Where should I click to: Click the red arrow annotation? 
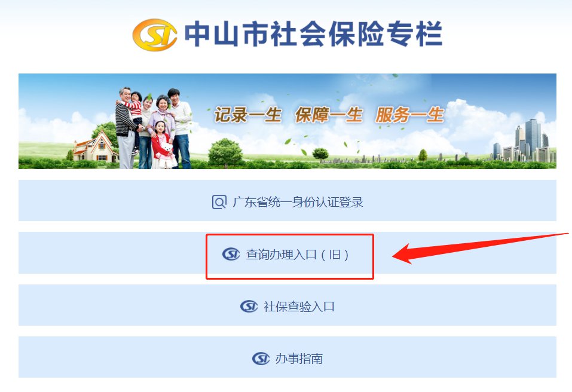(x=480, y=248)
